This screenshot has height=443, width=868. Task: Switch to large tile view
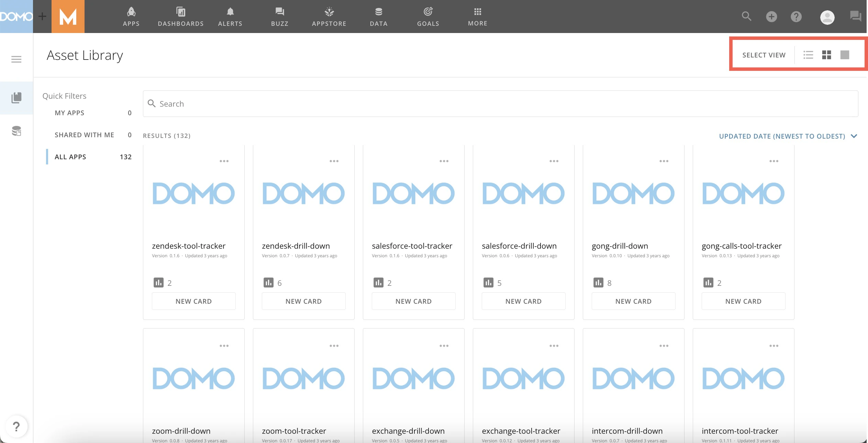tap(845, 55)
